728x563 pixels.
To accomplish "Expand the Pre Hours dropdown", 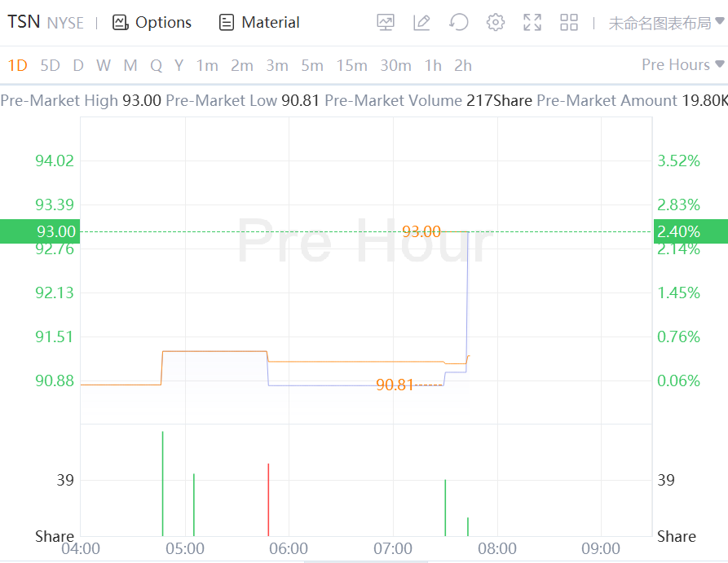I will point(682,64).
